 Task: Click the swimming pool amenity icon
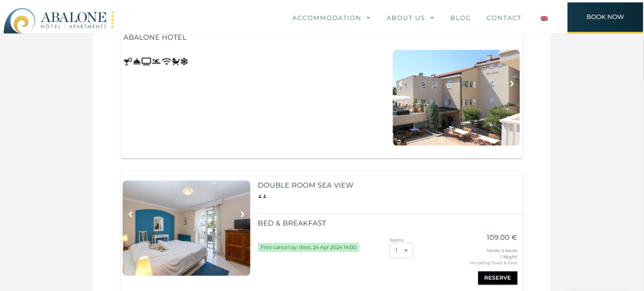[x=156, y=62]
